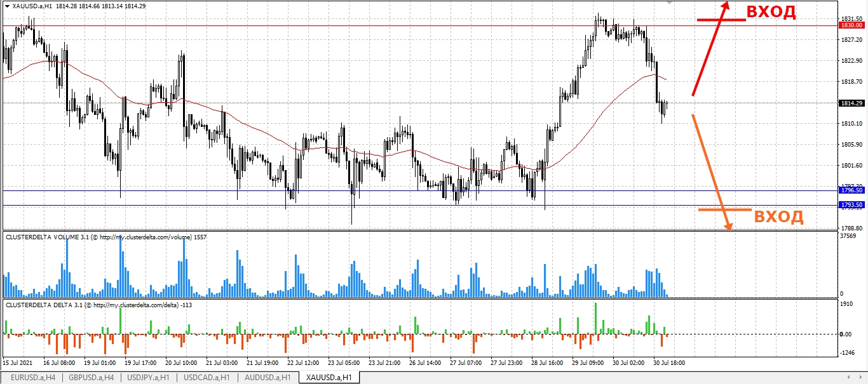Select the red 1830.00 price label
The width and height of the screenshot is (868, 384).
(x=850, y=25)
